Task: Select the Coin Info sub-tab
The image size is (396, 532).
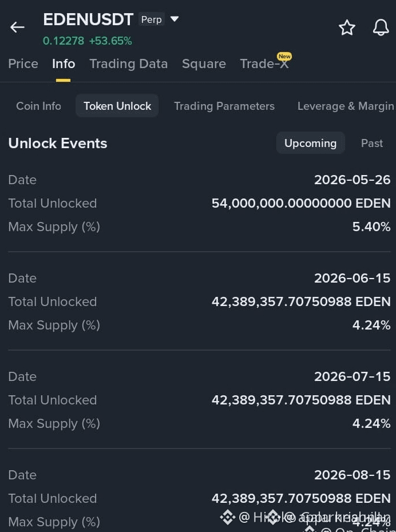Action: pyautogui.click(x=39, y=106)
